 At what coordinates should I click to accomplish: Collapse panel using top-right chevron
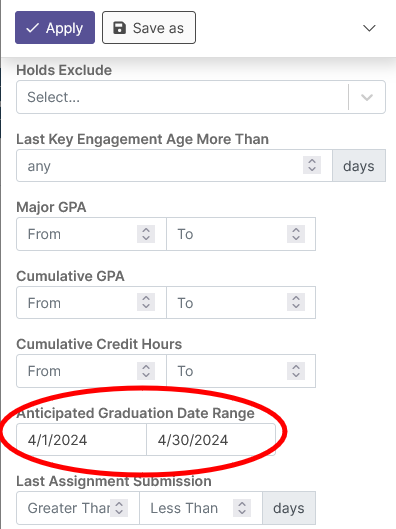pyautogui.click(x=369, y=28)
